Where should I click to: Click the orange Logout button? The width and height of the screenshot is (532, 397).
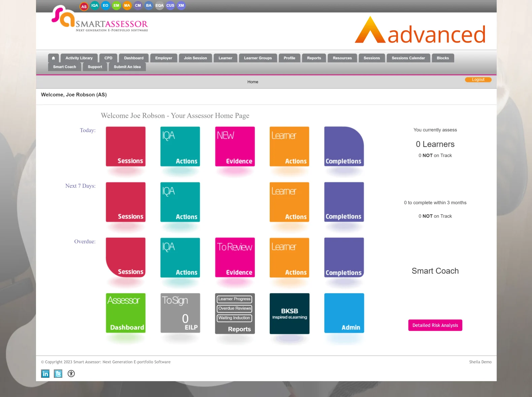tap(478, 80)
